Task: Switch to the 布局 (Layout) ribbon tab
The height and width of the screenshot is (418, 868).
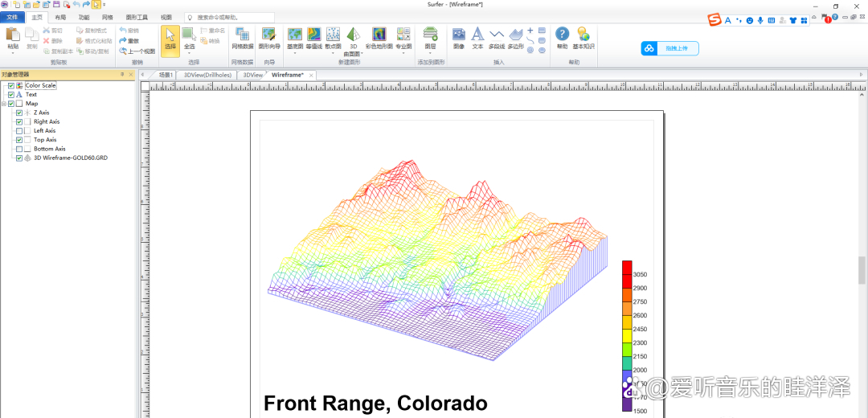Action: click(60, 17)
